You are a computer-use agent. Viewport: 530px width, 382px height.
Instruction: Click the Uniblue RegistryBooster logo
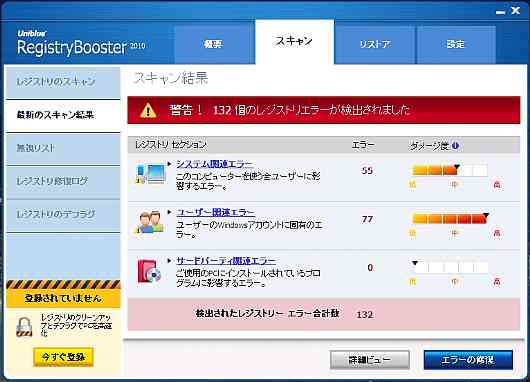(81, 43)
